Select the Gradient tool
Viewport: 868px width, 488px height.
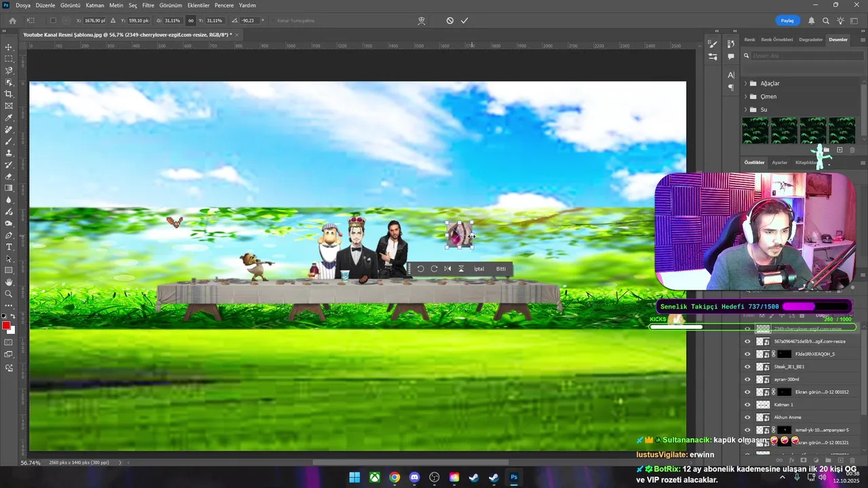9,188
